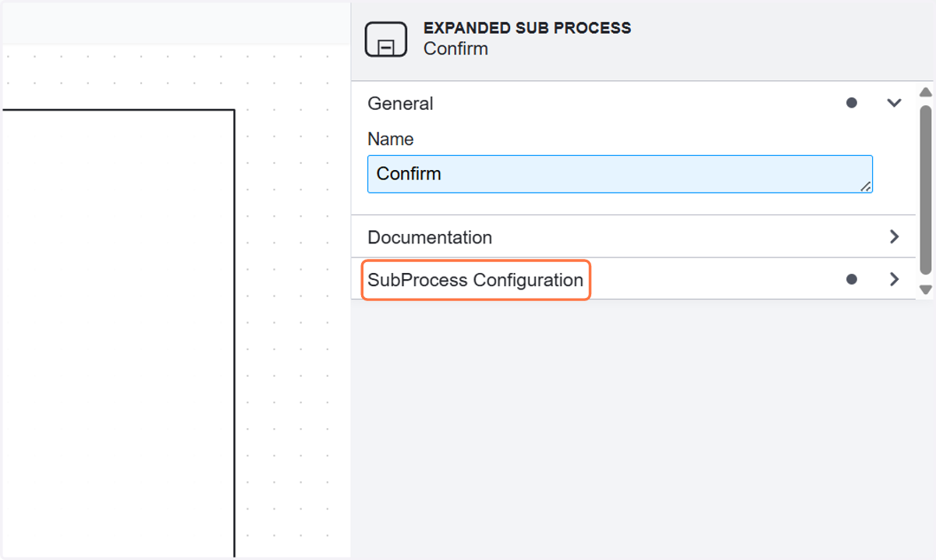Screen dimensions: 936x560
Task: Click the properties panel scrollbar thumb
Action: [926, 190]
